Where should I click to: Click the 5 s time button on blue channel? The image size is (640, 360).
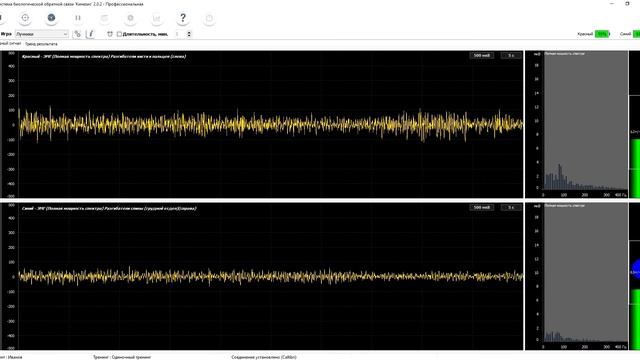point(511,208)
